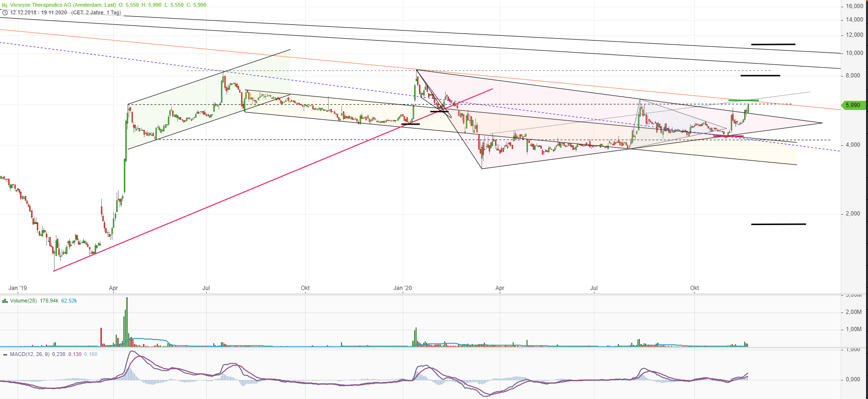Click the clock icon next to date range
Image resolution: width=868 pixels, height=399 pixels.
pyautogui.click(x=5, y=12)
